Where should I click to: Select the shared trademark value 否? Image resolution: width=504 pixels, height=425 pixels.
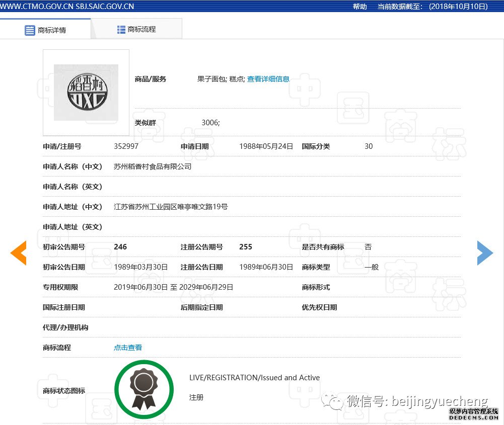(368, 247)
